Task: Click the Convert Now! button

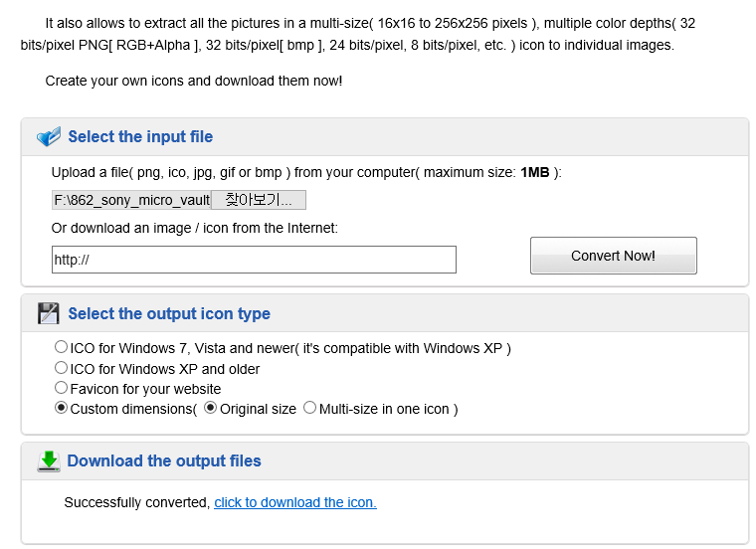Action: pyautogui.click(x=614, y=256)
